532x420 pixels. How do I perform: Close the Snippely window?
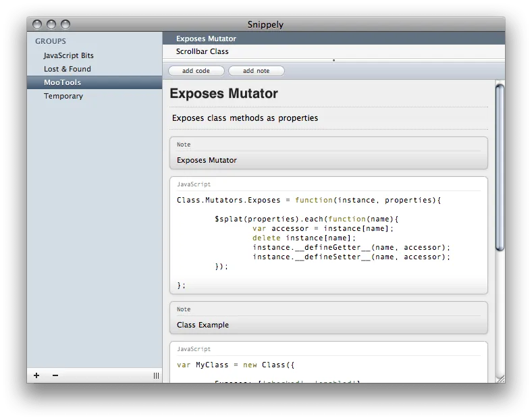pos(37,24)
